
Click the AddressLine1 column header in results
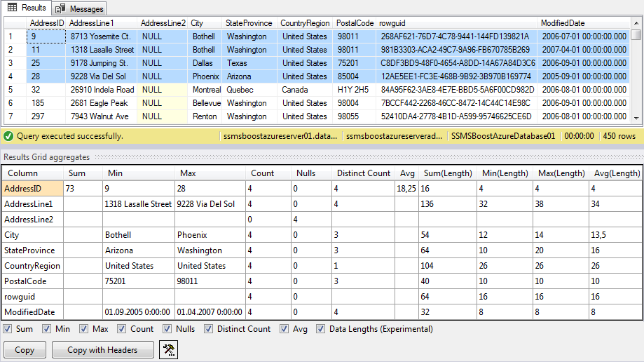pos(102,23)
